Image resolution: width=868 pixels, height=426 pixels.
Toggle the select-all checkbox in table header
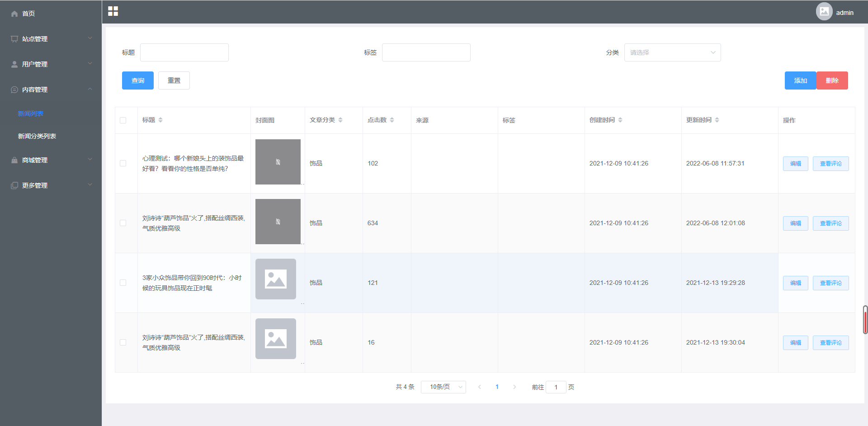click(123, 120)
